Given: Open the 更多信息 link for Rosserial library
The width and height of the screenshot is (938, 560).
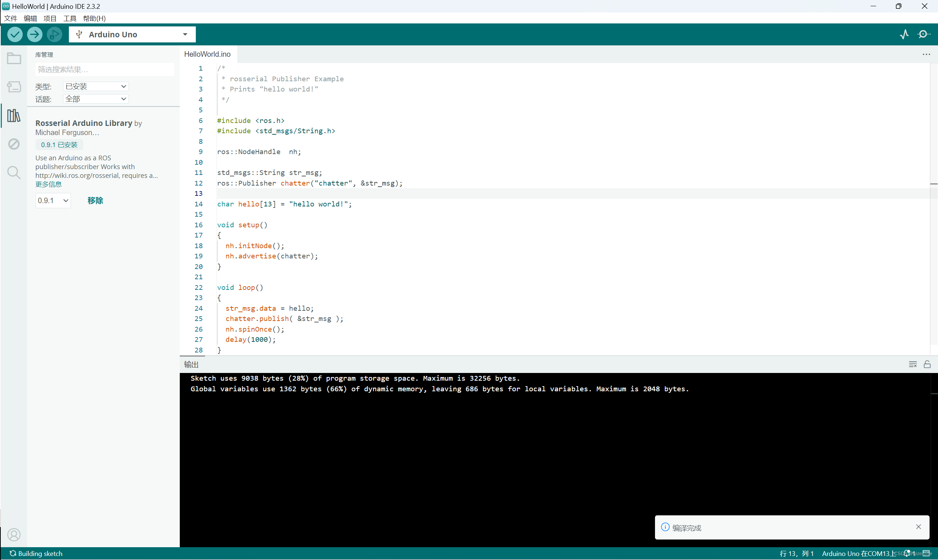Looking at the screenshot, I should 48,184.
